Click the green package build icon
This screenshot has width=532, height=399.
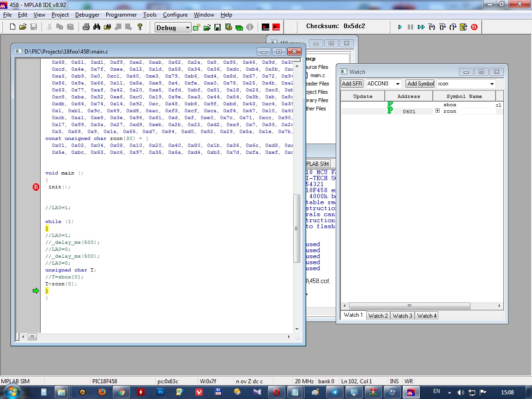coord(239,27)
